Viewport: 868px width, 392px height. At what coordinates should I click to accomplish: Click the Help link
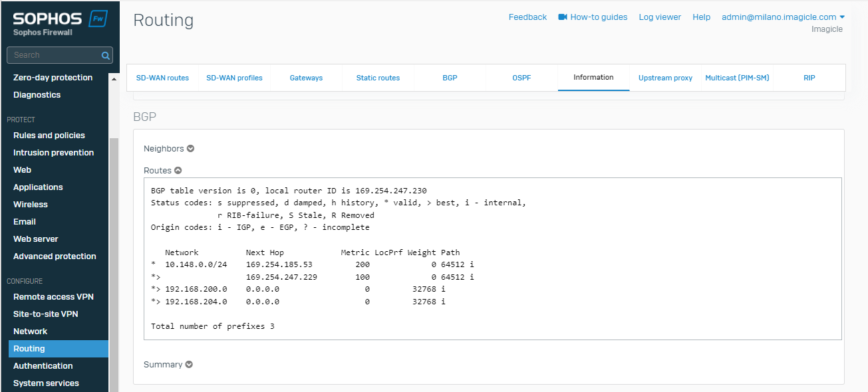(701, 17)
